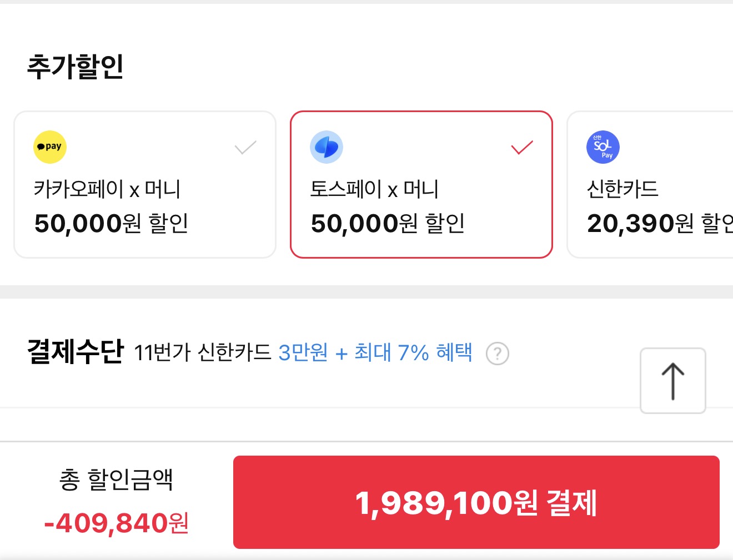Click the 11번가 신한카드 text
Viewport: 733px width, 560px height.
(203, 352)
